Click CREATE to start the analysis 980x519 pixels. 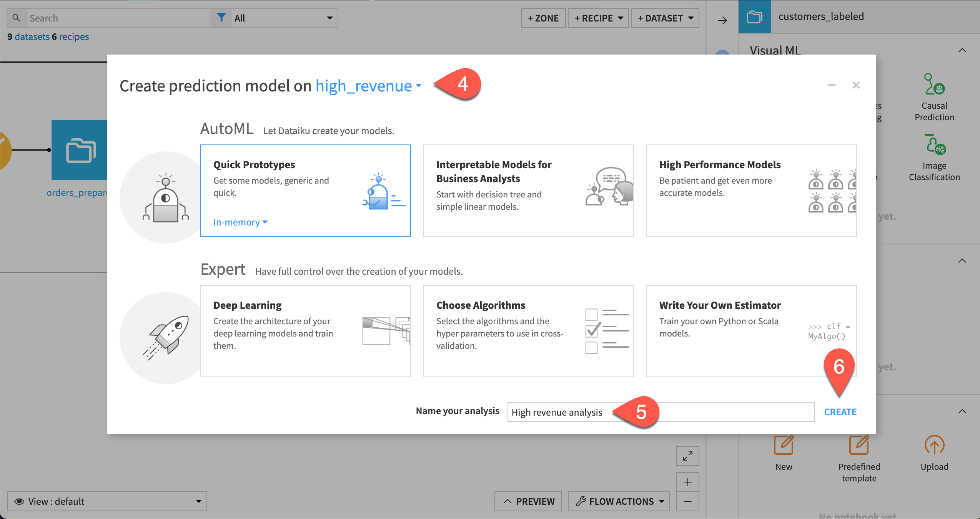click(840, 411)
